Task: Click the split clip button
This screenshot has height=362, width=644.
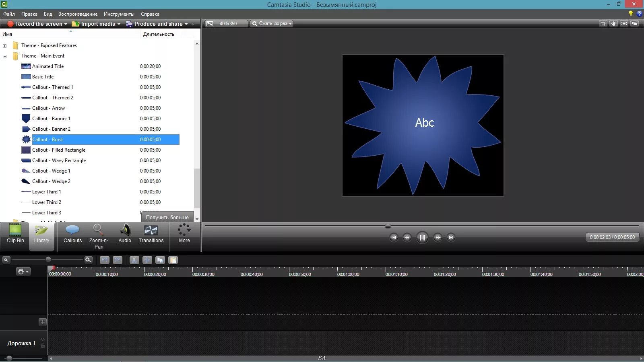Action: click(x=147, y=260)
